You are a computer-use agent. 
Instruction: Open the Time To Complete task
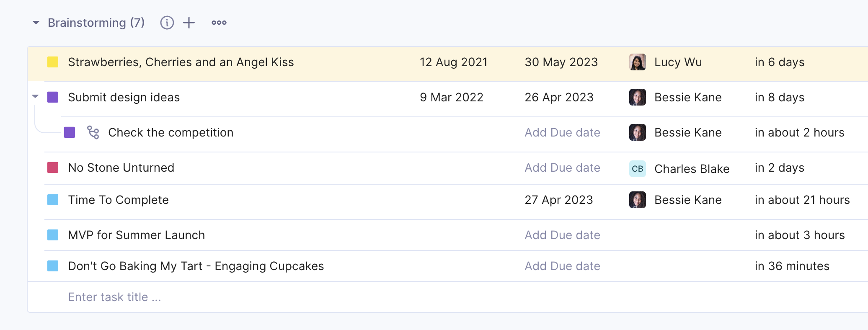(x=118, y=200)
